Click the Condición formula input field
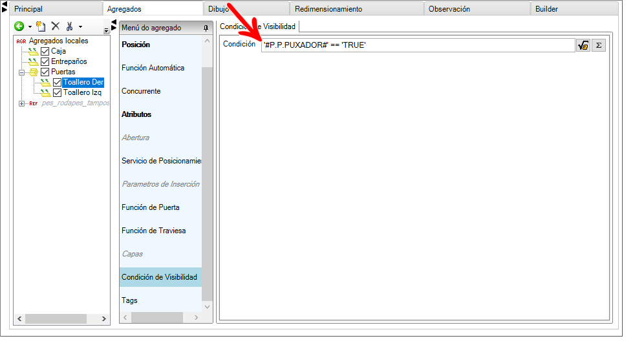Image resolution: width=644 pixels, height=354 pixels. coord(418,45)
